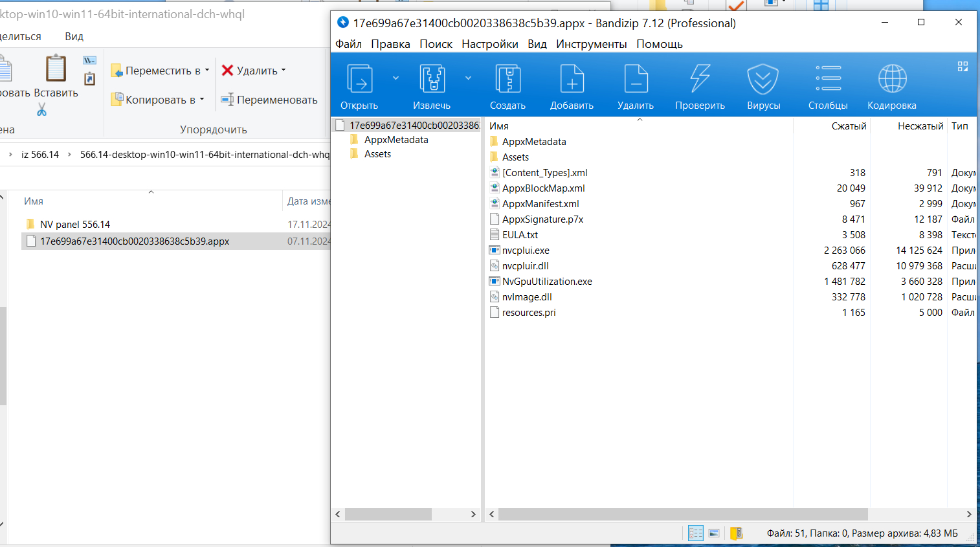The width and height of the screenshot is (980, 547).
Task: Select nvcpluir.dll in the archive list
Action: pyautogui.click(x=526, y=266)
